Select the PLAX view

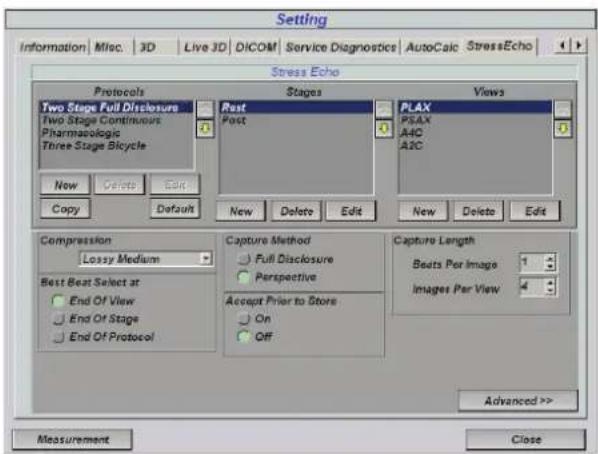[475, 107]
